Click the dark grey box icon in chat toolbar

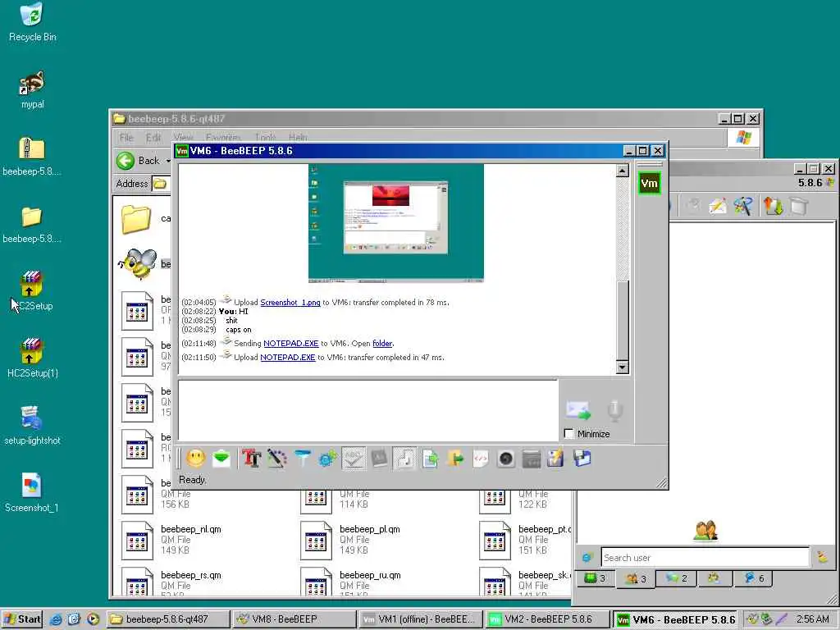(531, 459)
